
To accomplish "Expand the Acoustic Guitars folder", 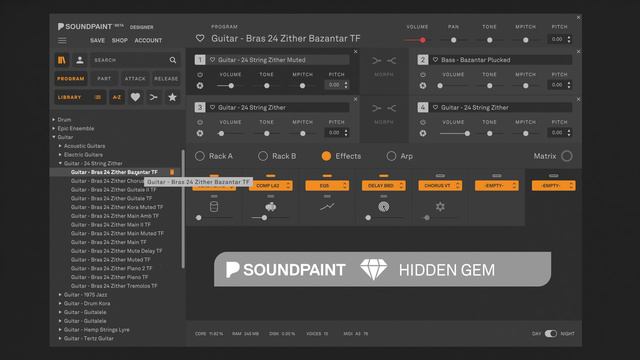I will (x=60, y=146).
